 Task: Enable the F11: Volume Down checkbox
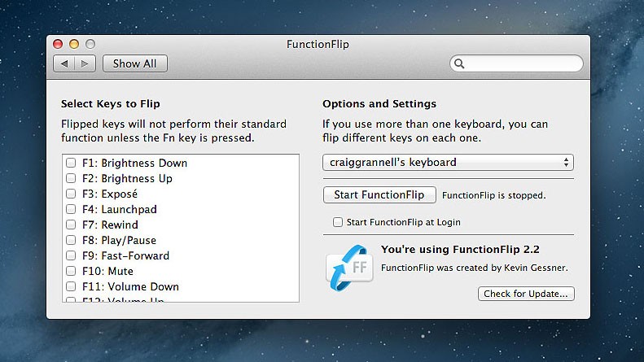[x=72, y=286]
